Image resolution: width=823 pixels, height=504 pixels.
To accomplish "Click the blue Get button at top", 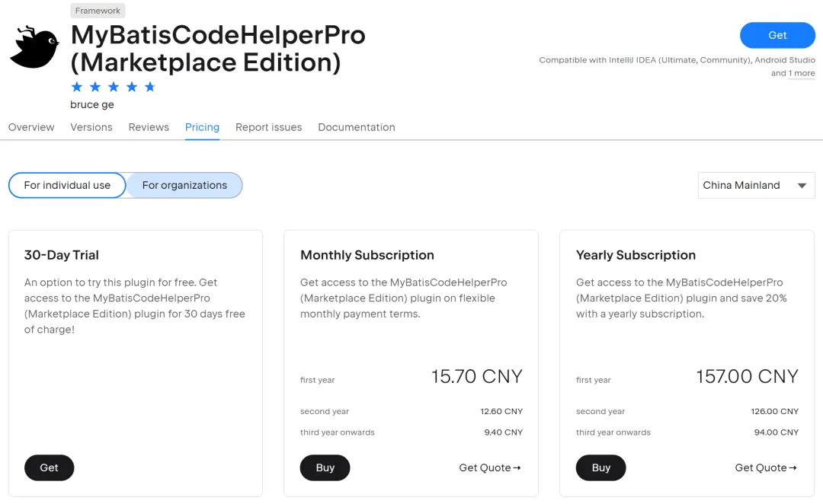I will (x=777, y=35).
